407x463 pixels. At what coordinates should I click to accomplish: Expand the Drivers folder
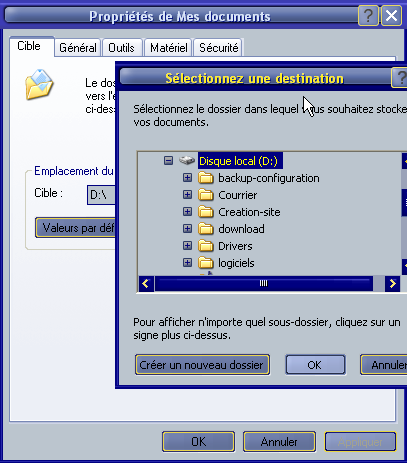coord(187,246)
